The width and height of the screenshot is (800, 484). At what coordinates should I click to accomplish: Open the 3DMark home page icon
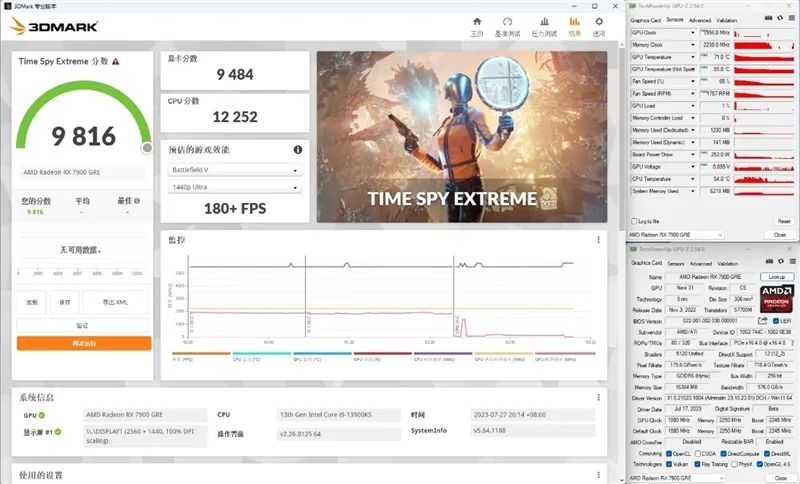pos(477,21)
